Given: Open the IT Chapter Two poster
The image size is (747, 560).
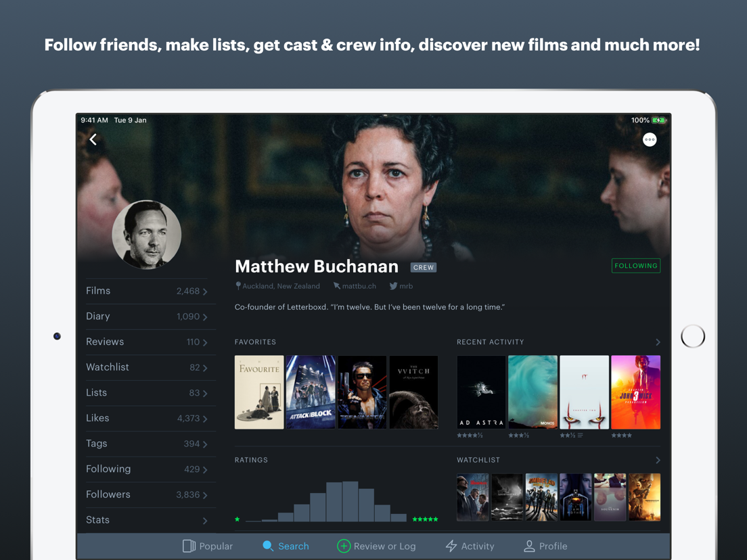Looking at the screenshot, I should coord(584,392).
